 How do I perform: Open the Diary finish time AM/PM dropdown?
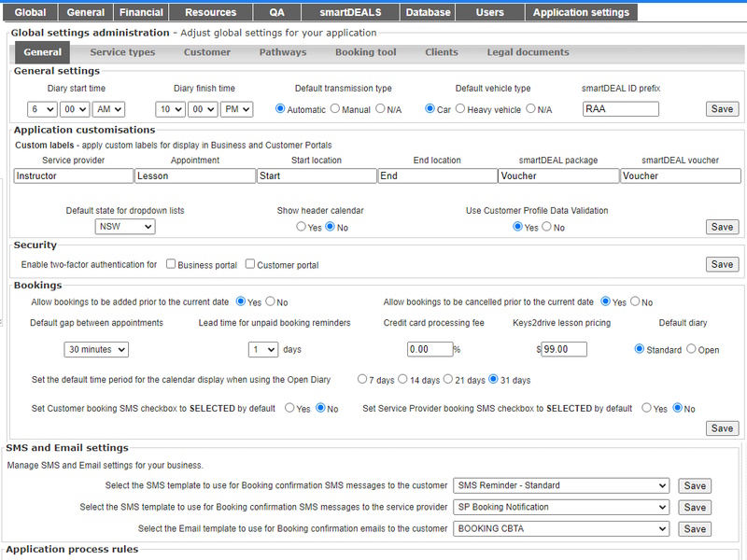[x=236, y=109]
